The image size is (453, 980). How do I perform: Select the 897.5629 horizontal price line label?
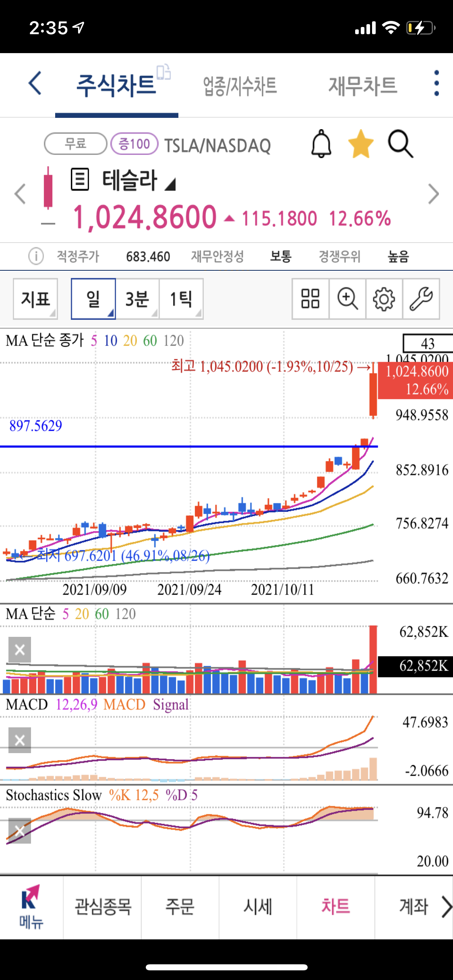pyautogui.click(x=35, y=426)
